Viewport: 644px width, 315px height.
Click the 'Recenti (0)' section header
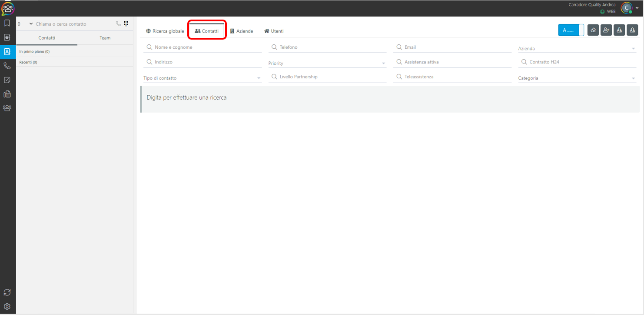(x=75, y=62)
